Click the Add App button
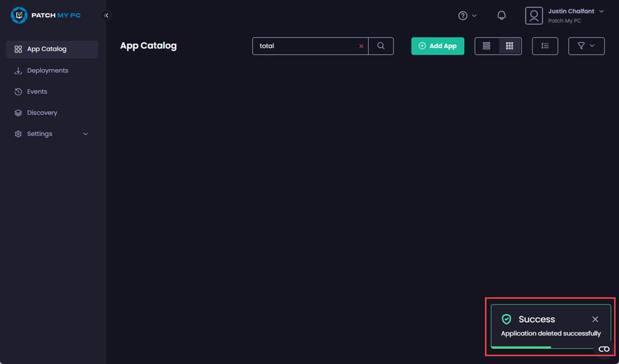 pyautogui.click(x=437, y=46)
